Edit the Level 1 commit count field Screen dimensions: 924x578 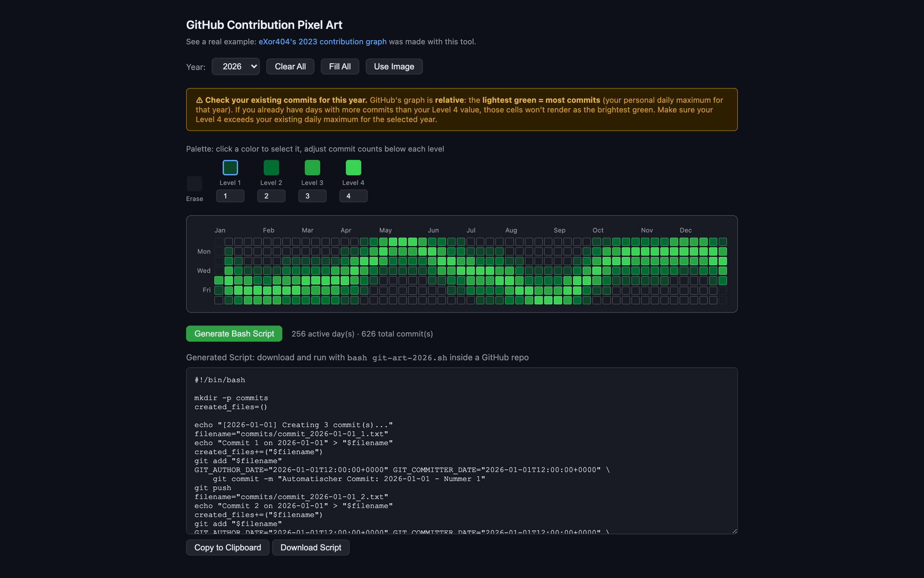pos(230,196)
